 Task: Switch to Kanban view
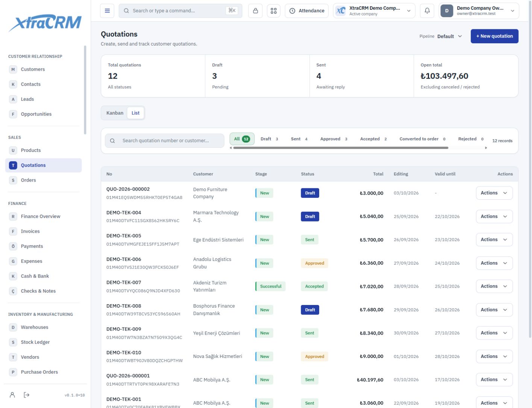tap(115, 113)
